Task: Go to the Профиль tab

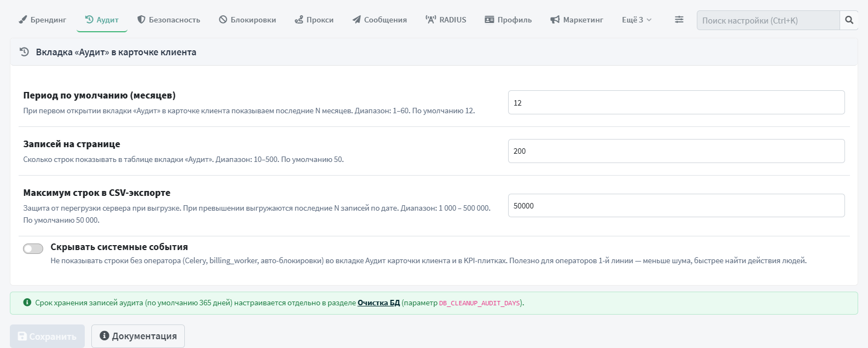Action: [x=508, y=20]
